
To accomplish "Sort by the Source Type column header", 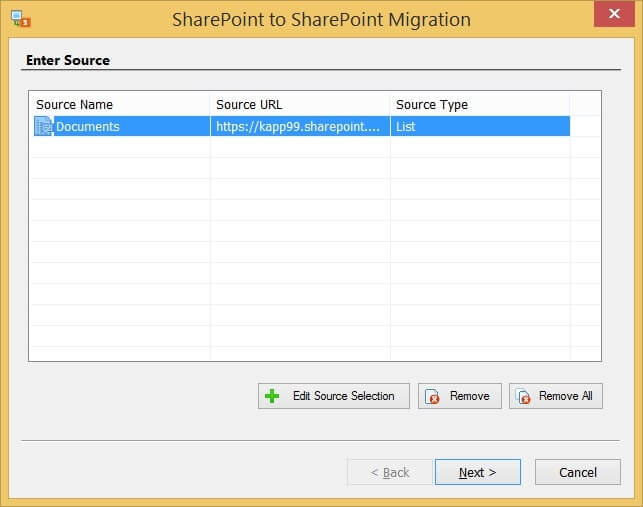I will click(480, 105).
